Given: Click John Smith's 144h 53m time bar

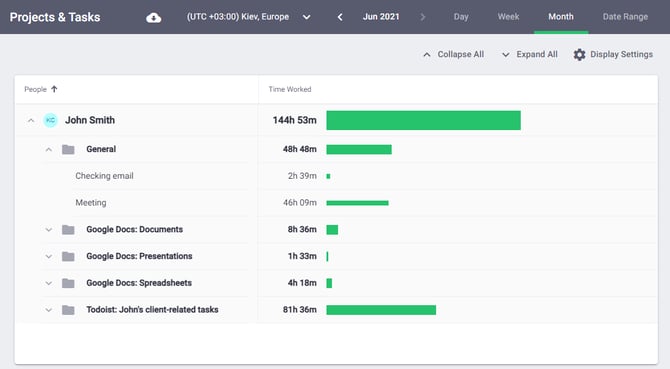Looking at the screenshot, I should (423, 120).
